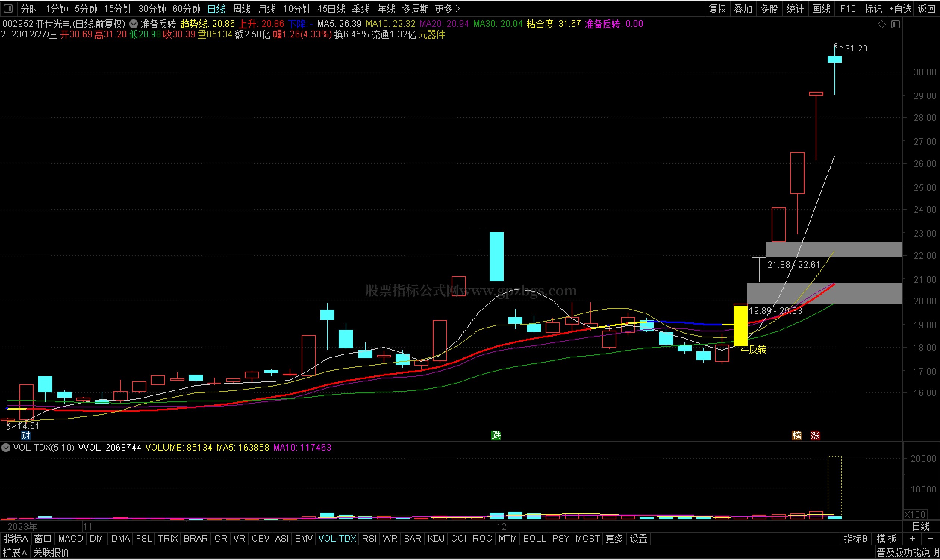Select the KDJ indicator tab
940x560 pixels.
click(x=436, y=539)
